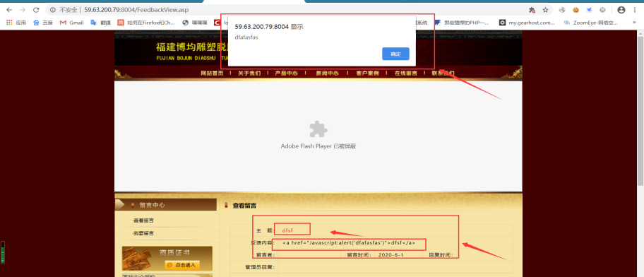The height and width of the screenshot is (277, 644).
Task: Open 客户案例 navigation item
Action: (367, 73)
